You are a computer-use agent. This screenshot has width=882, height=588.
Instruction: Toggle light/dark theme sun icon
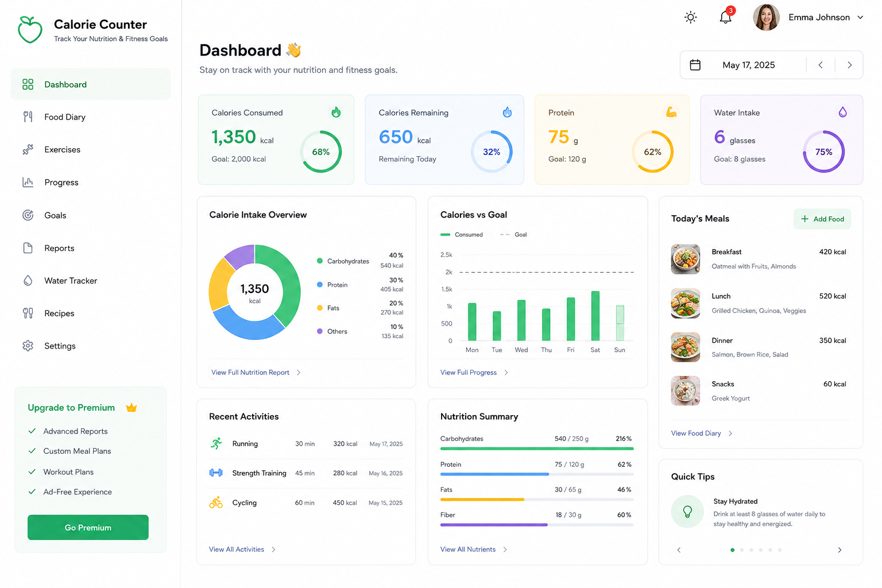[x=691, y=17]
